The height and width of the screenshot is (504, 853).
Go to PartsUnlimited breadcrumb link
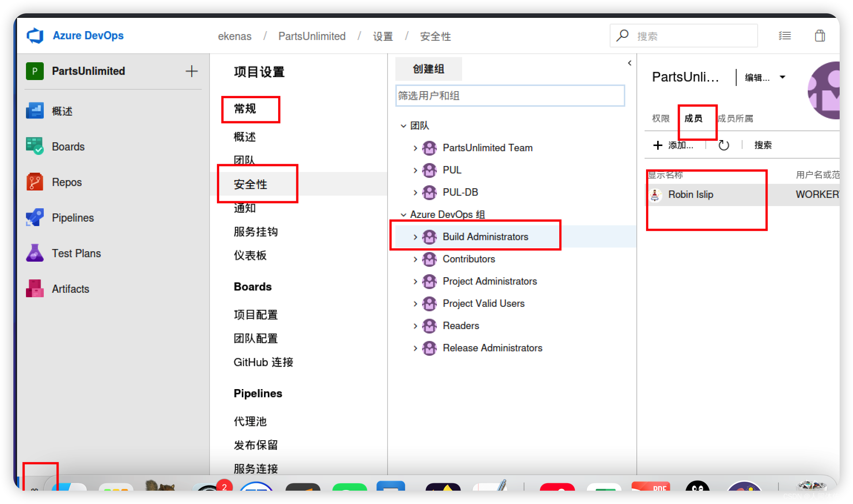(x=312, y=36)
